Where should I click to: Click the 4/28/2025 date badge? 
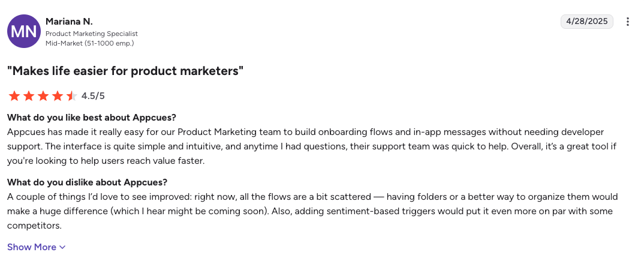pos(587,22)
